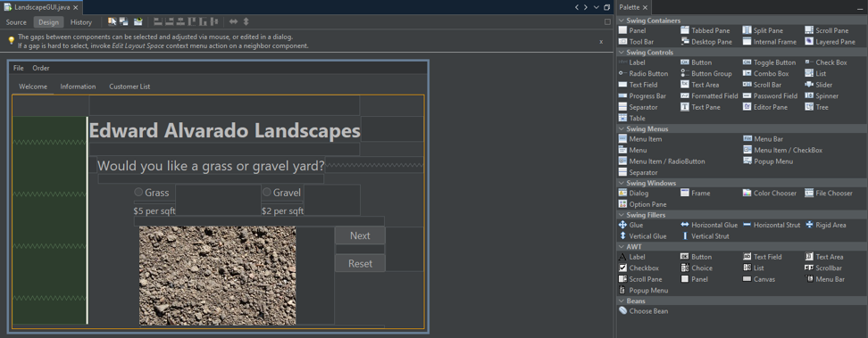
Task: Go to the previous editor tab arrow
Action: [577, 7]
